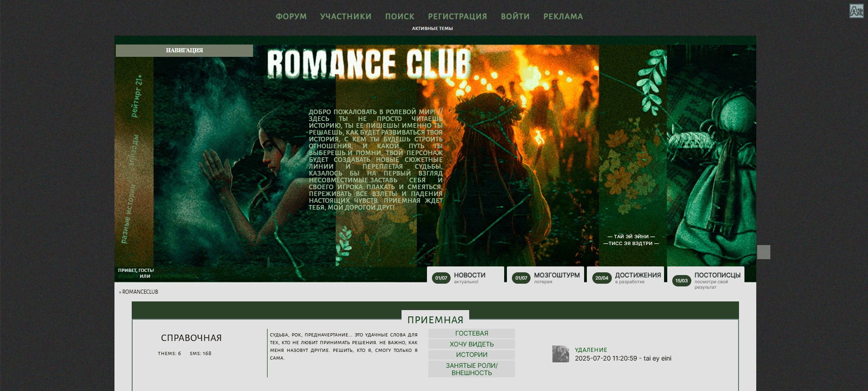This screenshot has height=391, width=868.
Task: Open the ГОСТЕВАЯ subforum button
Action: 471,333
